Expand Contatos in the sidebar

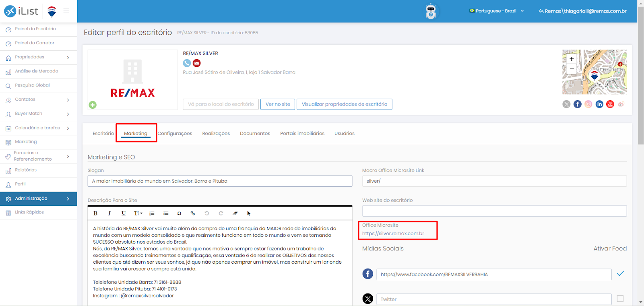[68, 100]
